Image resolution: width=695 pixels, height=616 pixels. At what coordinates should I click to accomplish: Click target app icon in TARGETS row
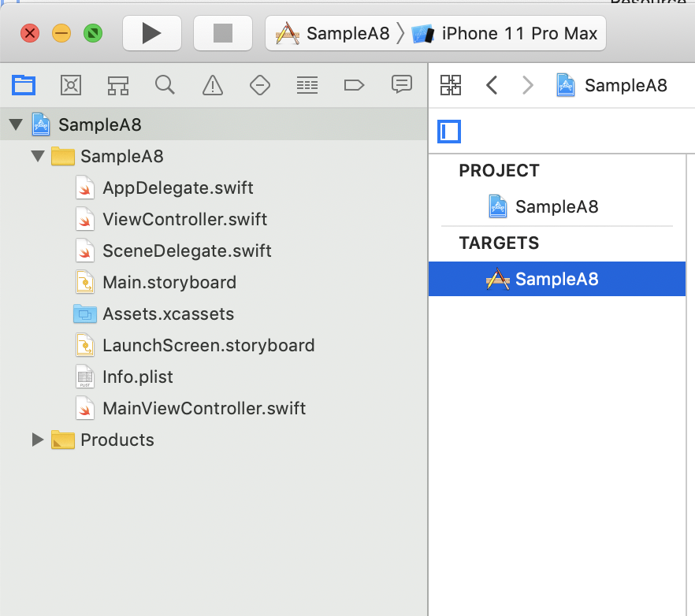498,279
